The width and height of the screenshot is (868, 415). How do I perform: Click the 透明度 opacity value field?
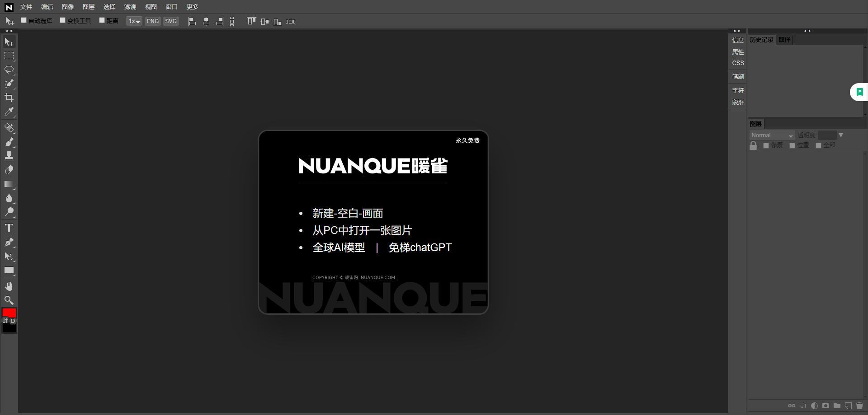[827, 135]
